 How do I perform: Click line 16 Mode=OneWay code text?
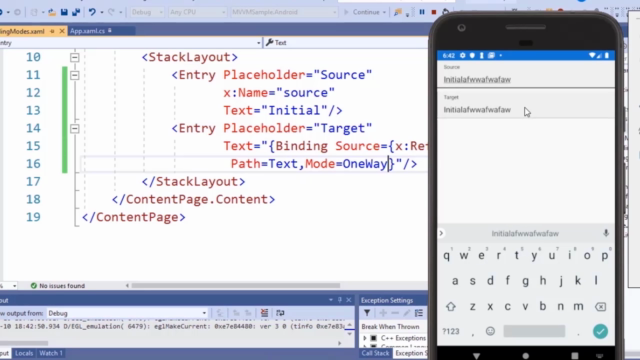[x=346, y=164]
